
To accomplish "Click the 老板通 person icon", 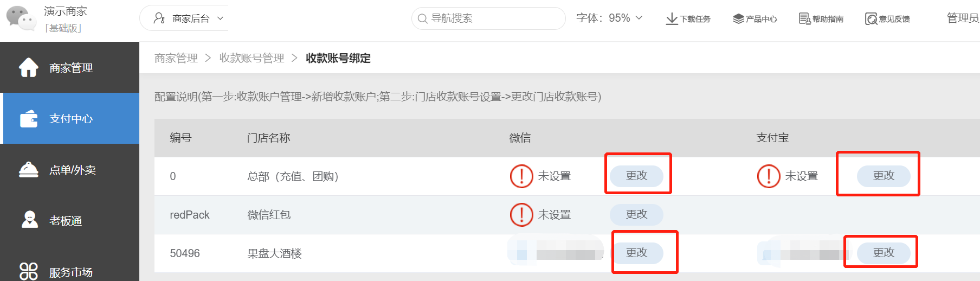I will [29, 220].
